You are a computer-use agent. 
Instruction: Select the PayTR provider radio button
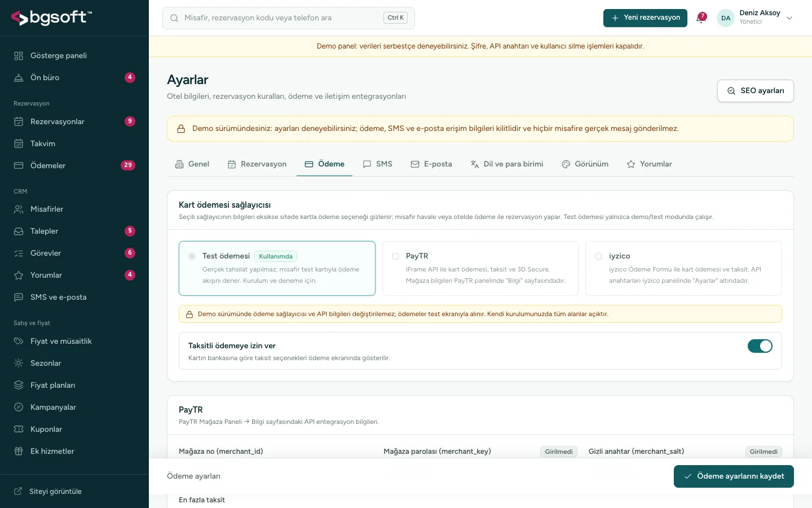pyautogui.click(x=395, y=256)
